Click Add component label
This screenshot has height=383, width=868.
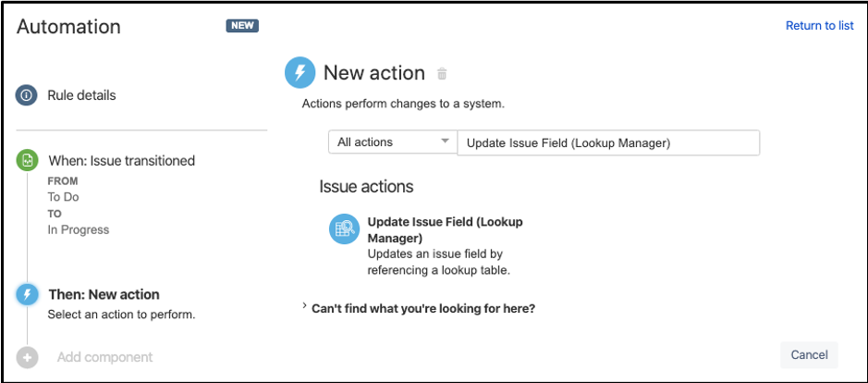tap(104, 357)
